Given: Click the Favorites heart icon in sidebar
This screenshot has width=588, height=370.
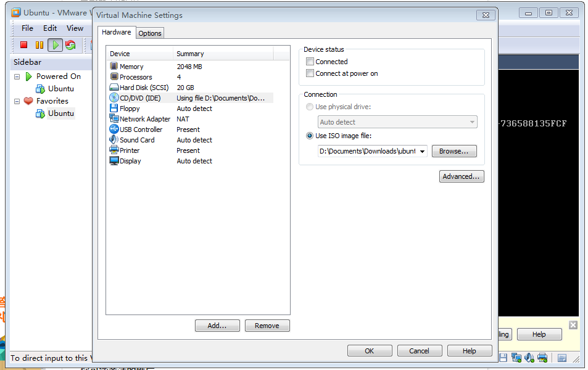Looking at the screenshot, I should coord(28,101).
